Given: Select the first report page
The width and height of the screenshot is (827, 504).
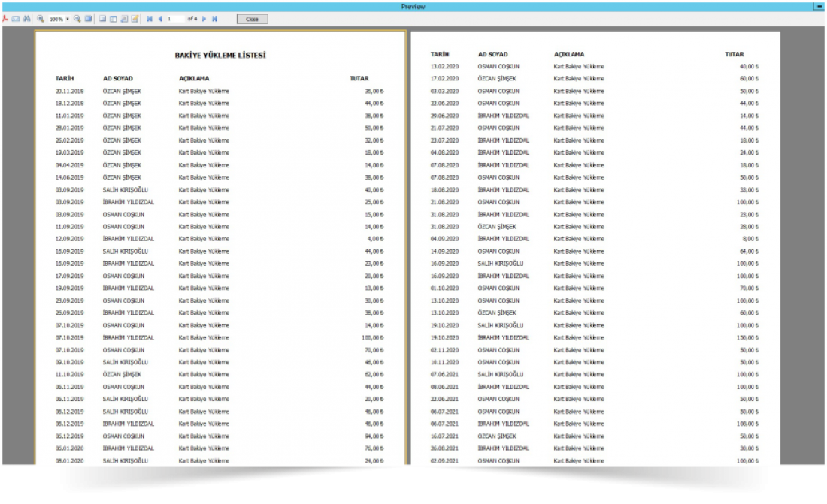Looking at the screenshot, I should coord(220,248).
